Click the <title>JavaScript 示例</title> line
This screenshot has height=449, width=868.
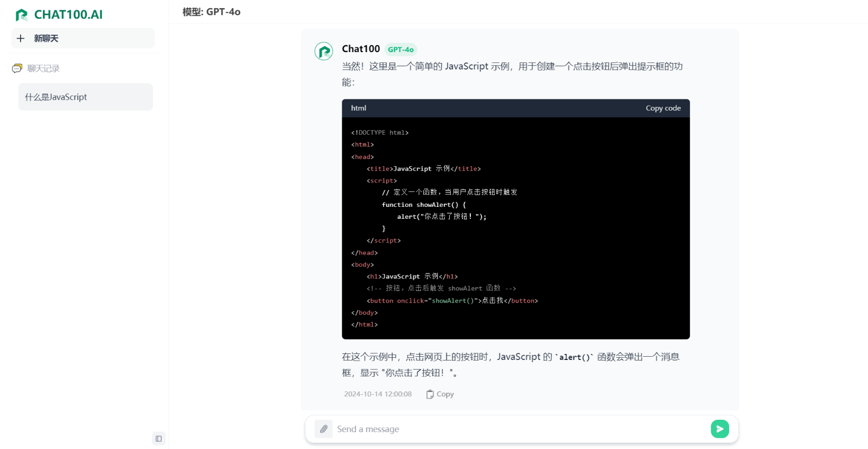424,169
